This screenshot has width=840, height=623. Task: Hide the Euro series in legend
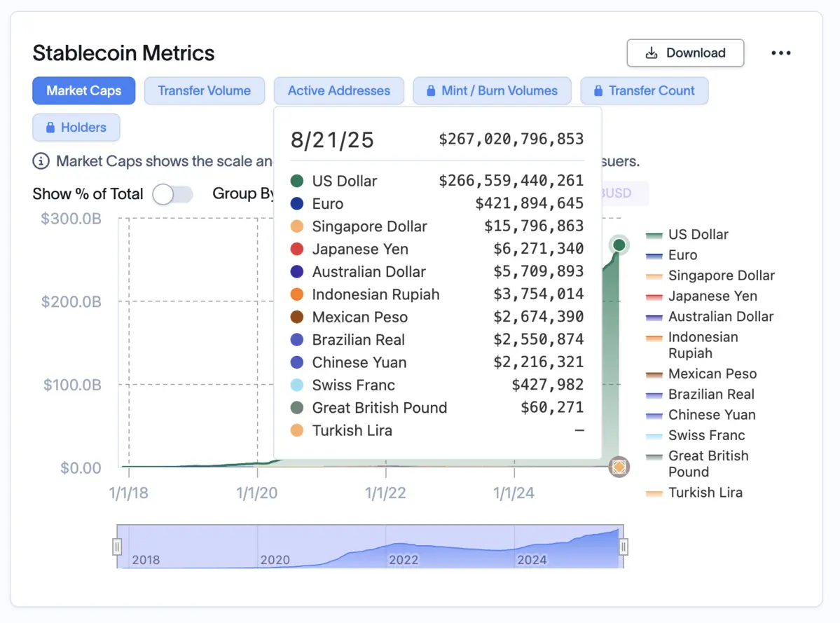pos(682,255)
